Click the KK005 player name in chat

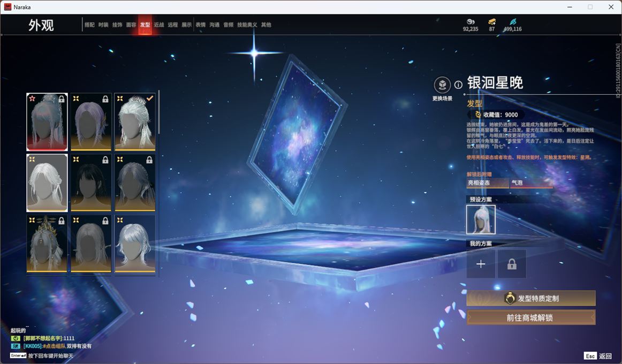coord(32,346)
